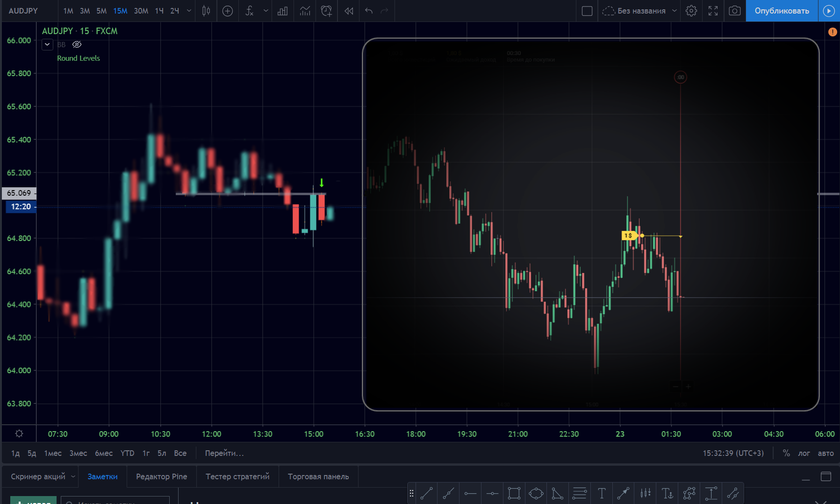Select the horizontal line tool
Image resolution: width=840 pixels, height=504 pixels.
pyautogui.click(x=492, y=493)
